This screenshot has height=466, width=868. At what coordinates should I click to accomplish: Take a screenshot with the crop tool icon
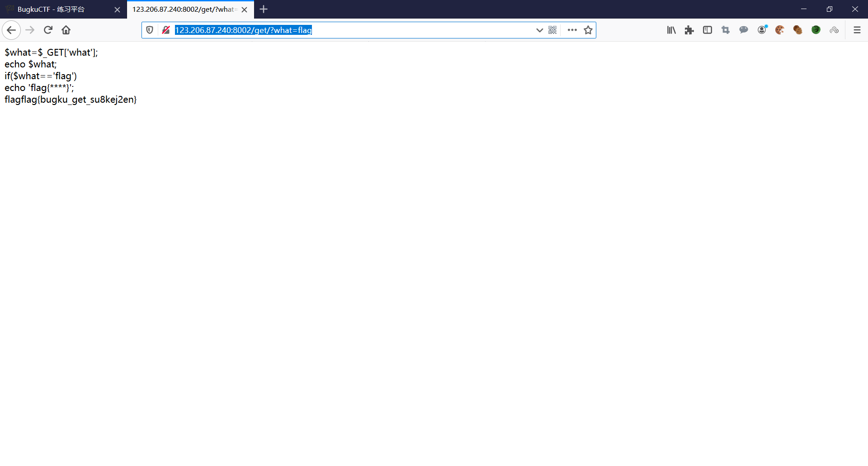[726, 30]
